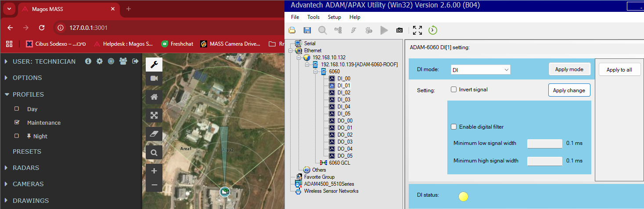The height and width of the screenshot is (209, 644).
Task: Tick the Enable digital filter checkbox
Action: [x=454, y=127]
